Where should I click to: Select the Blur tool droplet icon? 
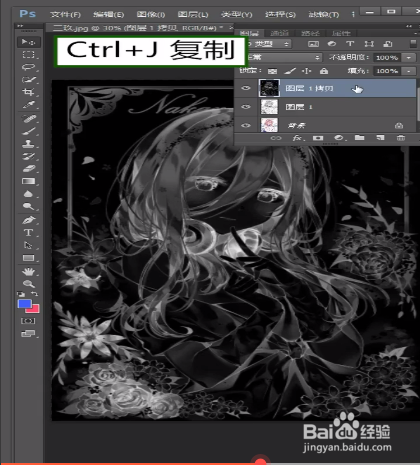[28, 194]
